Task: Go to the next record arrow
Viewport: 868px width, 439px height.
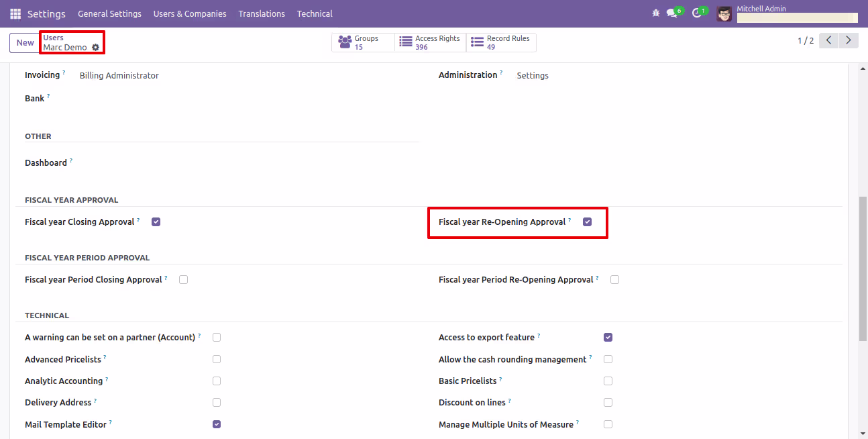Action: (x=849, y=40)
